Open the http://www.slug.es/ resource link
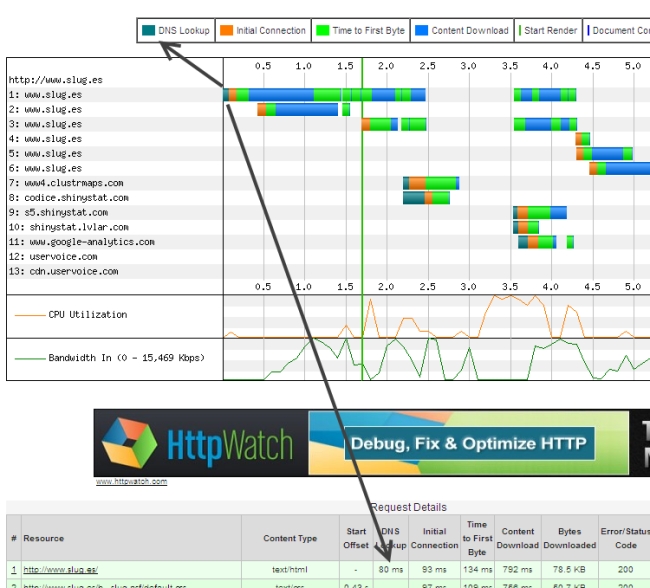650x588 pixels. pyautogui.click(x=61, y=570)
